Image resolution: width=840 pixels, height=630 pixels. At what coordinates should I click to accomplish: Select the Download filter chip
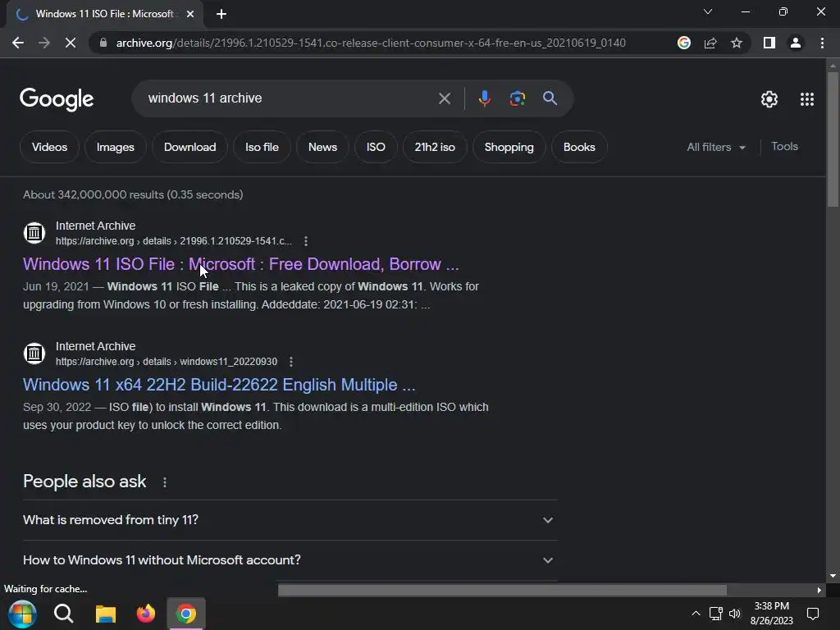(189, 147)
